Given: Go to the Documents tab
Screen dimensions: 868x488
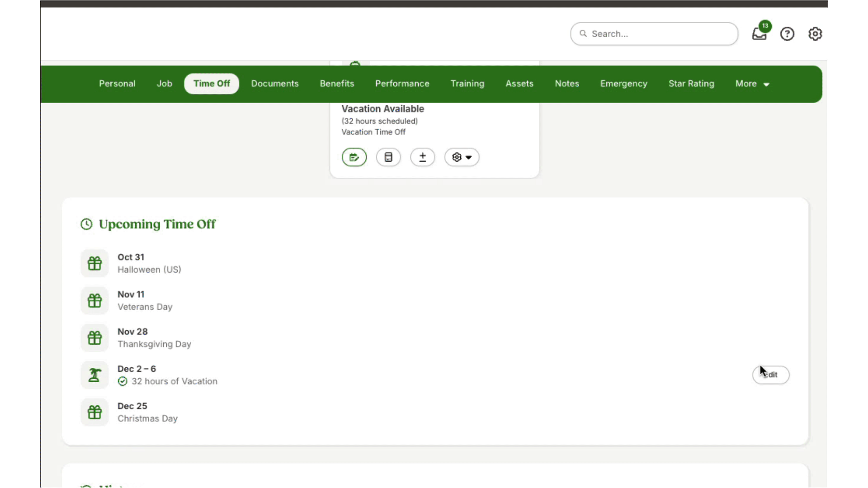Looking at the screenshot, I should pos(275,84).
